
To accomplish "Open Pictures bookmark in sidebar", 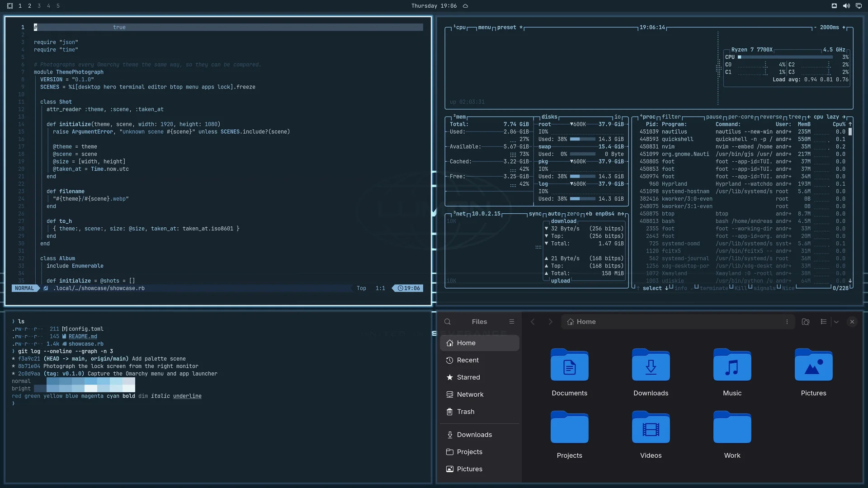I will click(x=480, y=469).
